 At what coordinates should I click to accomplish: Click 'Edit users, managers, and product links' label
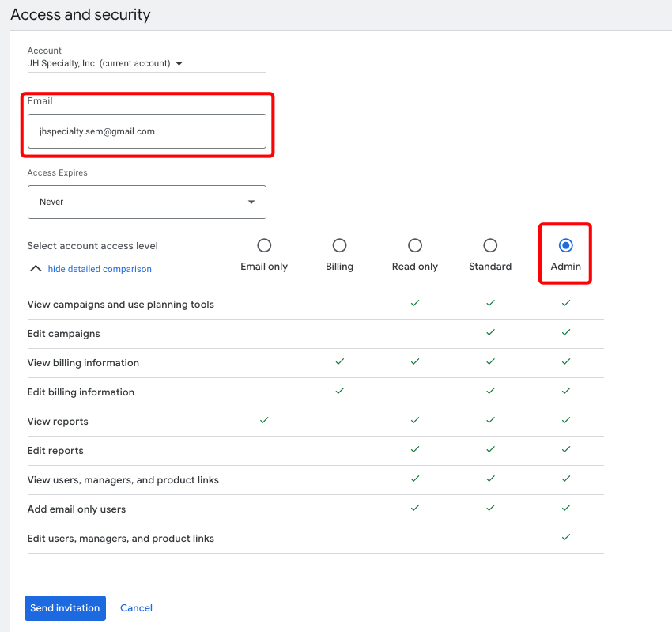coord(120,539)
